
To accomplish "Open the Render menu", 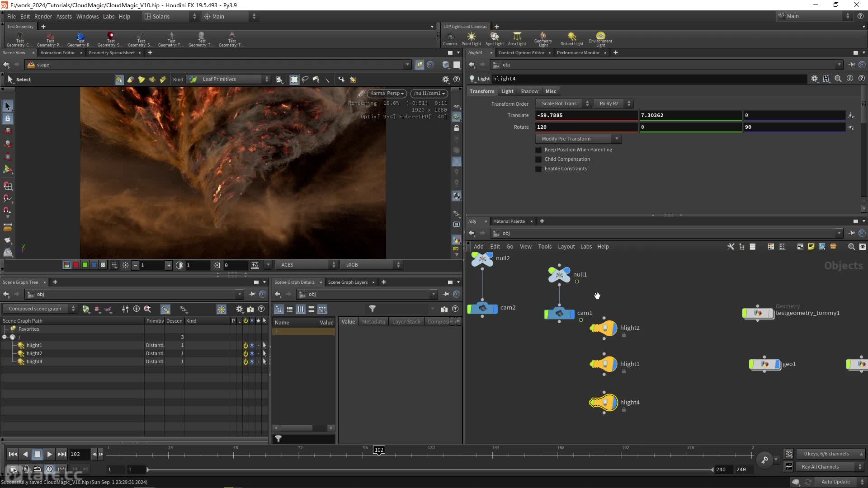I will point(43,16).
